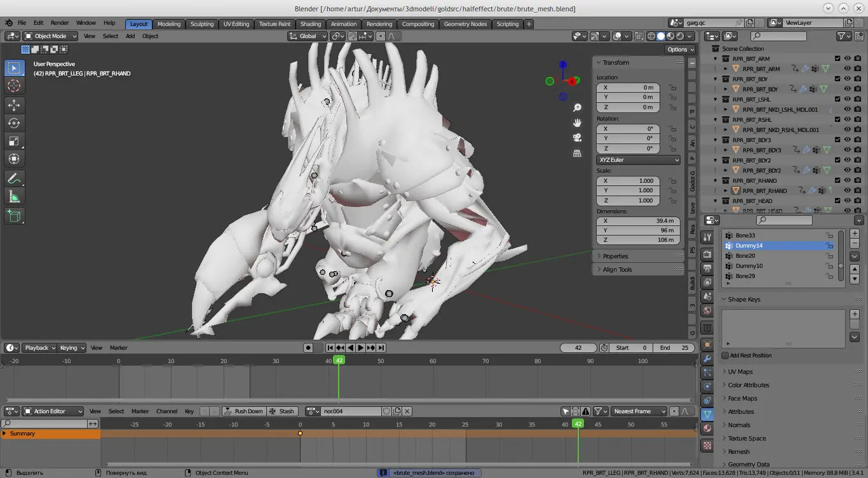Expand the UV Maps panel

point(740,372)
